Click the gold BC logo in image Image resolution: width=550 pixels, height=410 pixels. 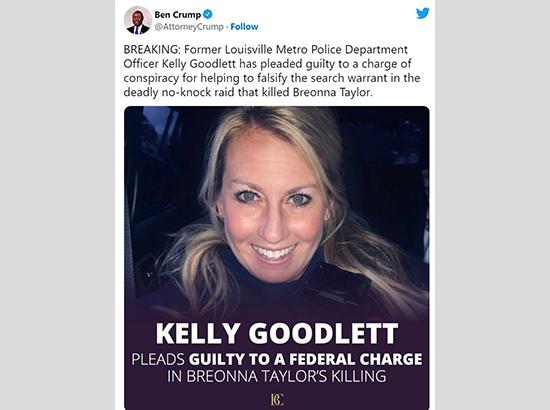[x=277, y=399]
